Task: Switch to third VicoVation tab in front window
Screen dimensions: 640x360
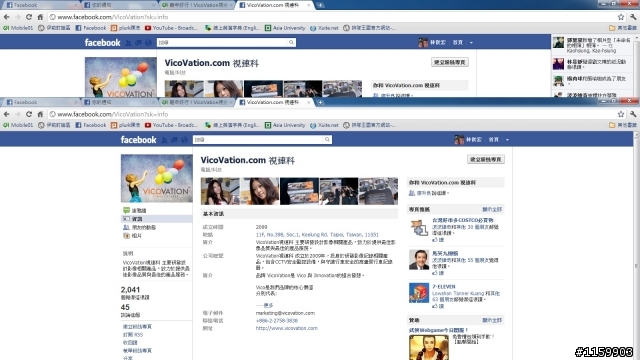Action: pos(196,102)
